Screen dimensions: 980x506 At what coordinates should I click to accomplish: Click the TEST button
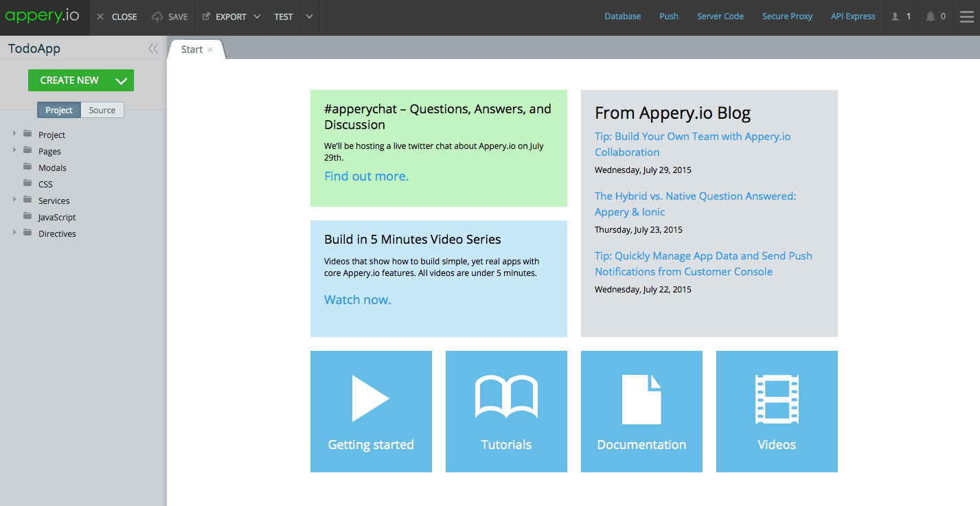(284, 17)
